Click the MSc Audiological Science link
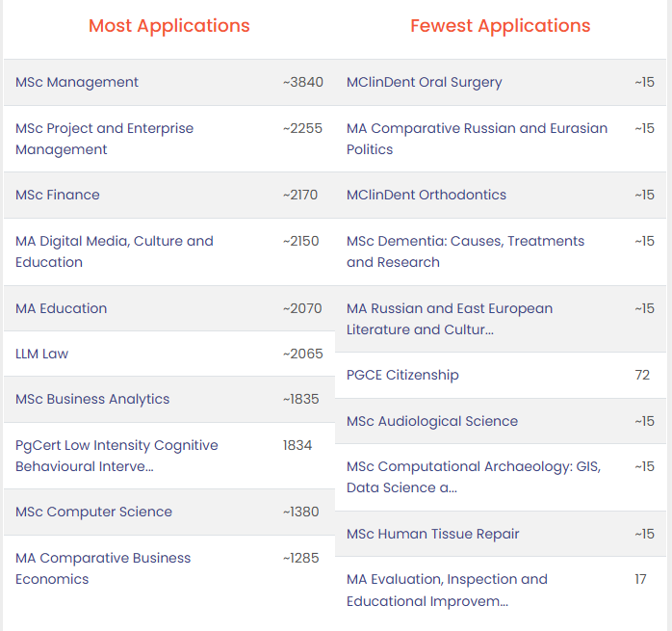672x631 pixels. pyautogui.click(x=432, y=421)
